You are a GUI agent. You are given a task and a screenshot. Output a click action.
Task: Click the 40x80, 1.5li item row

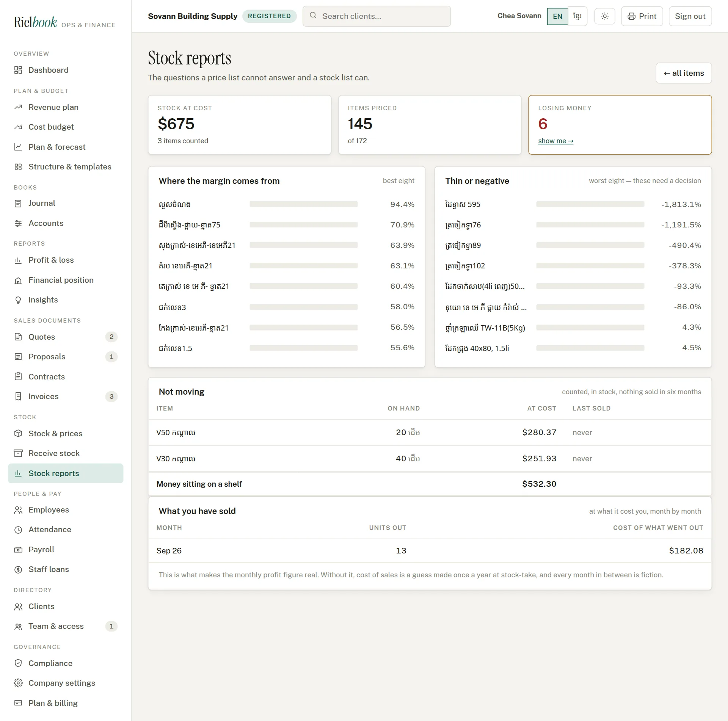(573, 348)
